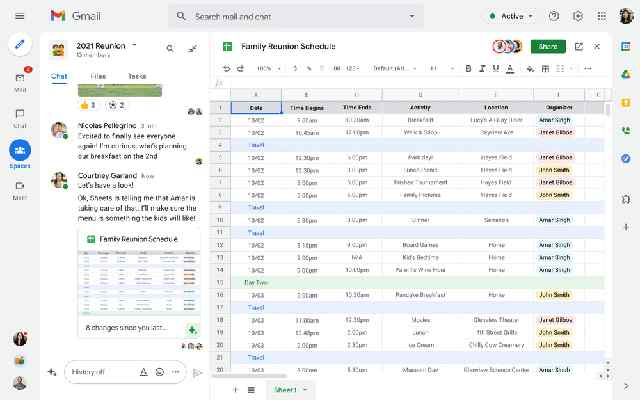
Task: Click the account profile picture
Action: pos(626,16)
